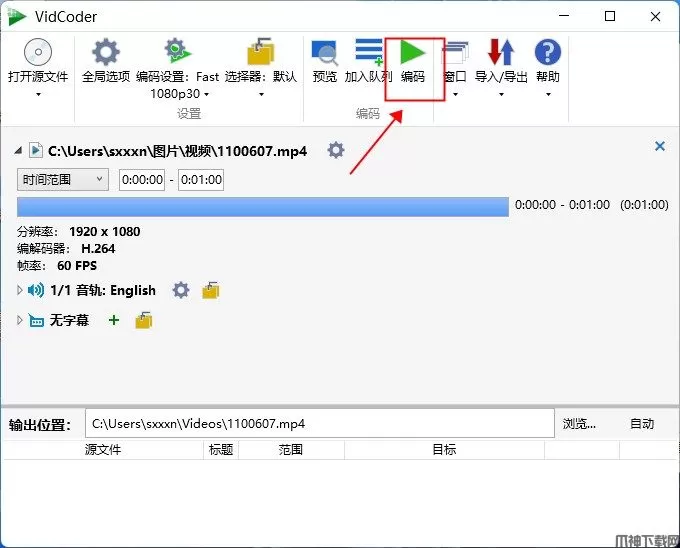Click the Help (帮助) question mark icon
The width and height of the screenshot is (680, 548).
point(548,52)
